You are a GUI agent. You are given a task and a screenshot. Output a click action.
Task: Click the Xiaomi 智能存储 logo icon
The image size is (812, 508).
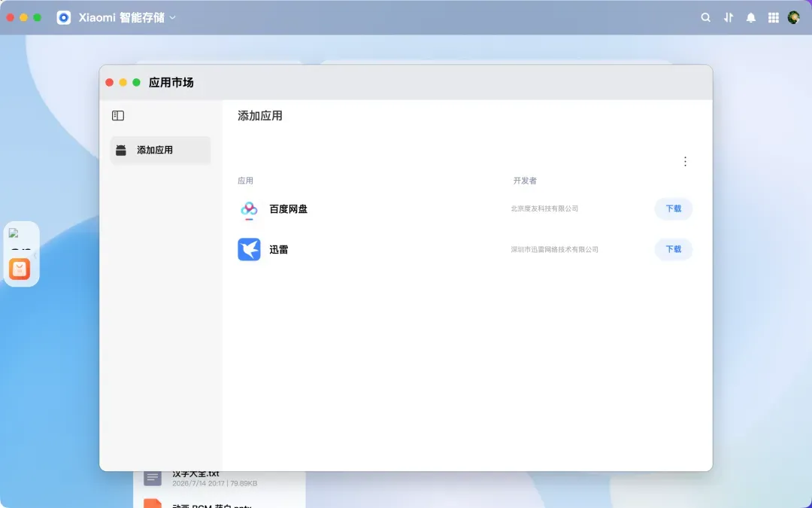pos(64,17)
